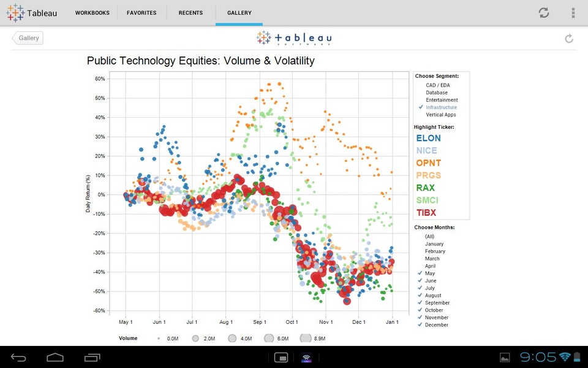
Task: Tap the battery status icon
Action: (577, 357)
